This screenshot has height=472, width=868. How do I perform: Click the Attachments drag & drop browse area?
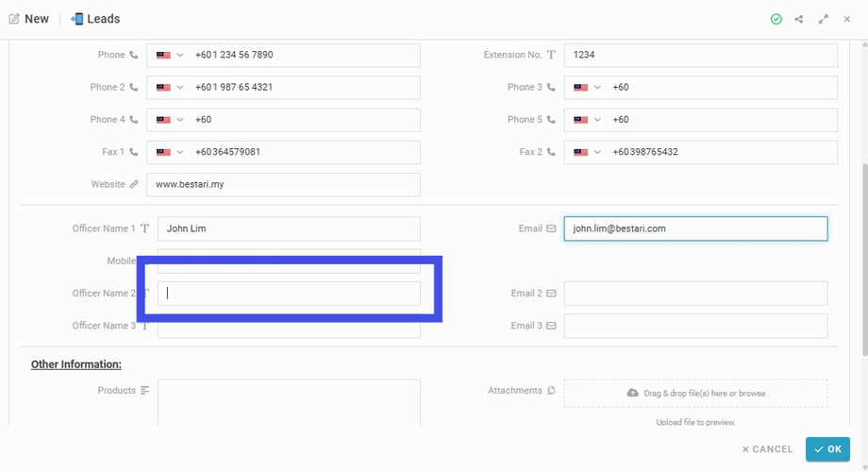coord(696,394)
